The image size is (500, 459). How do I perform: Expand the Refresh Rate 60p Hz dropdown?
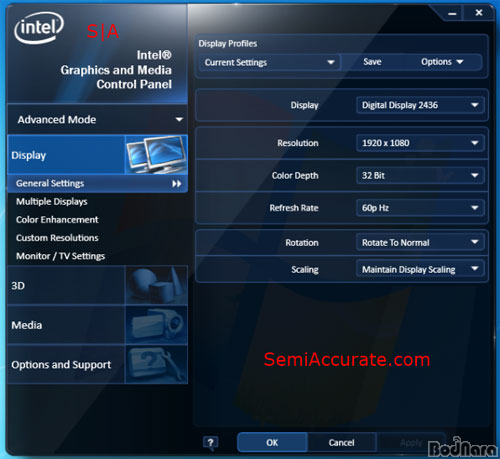[420, 208]
